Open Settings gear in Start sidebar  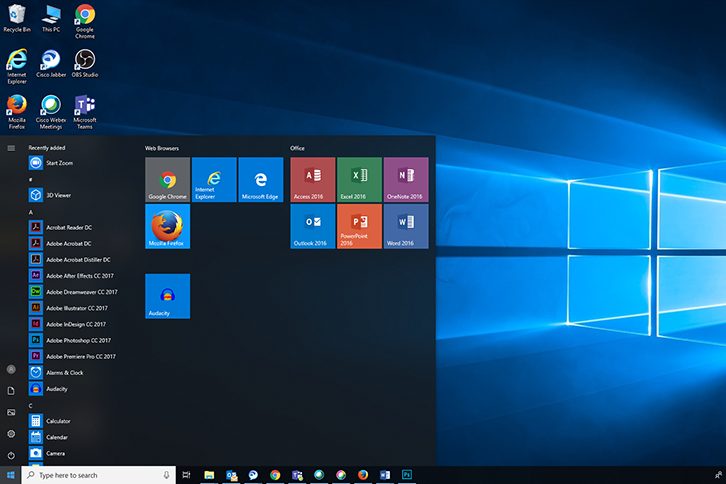11,434
